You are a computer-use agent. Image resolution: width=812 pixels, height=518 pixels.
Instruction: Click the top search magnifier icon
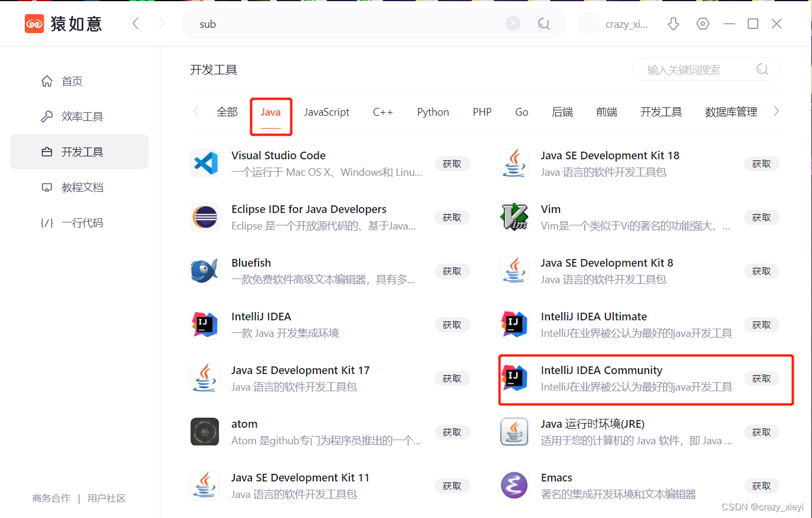[x=544, y=24]
